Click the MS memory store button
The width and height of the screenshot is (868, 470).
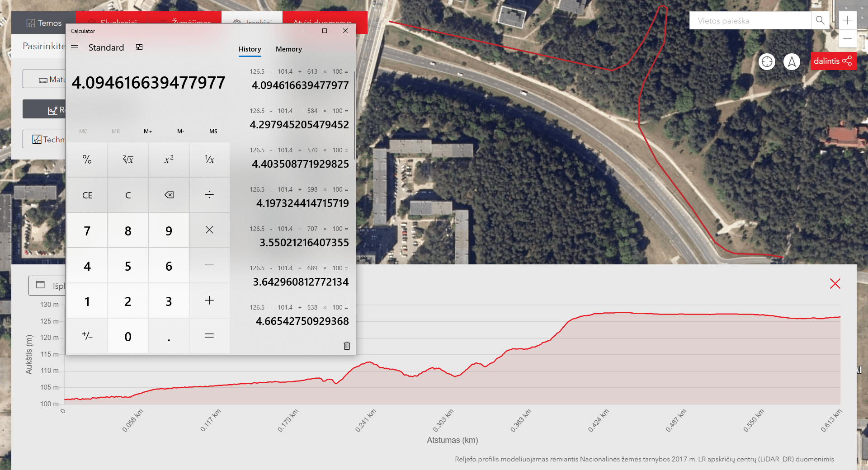tap(213, 132)
